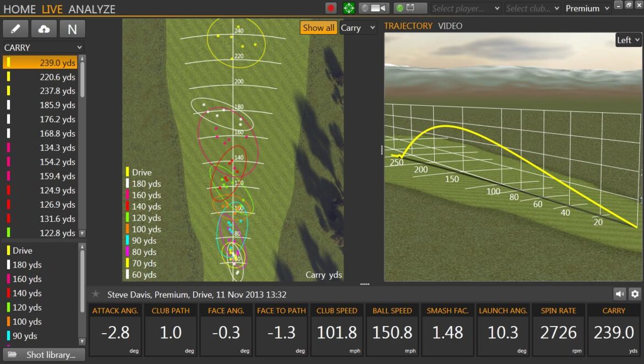The height and width of the screenshot is (364, 644).
Task: Click the CLUB SPEED data tile
Action: click(337, 330)
